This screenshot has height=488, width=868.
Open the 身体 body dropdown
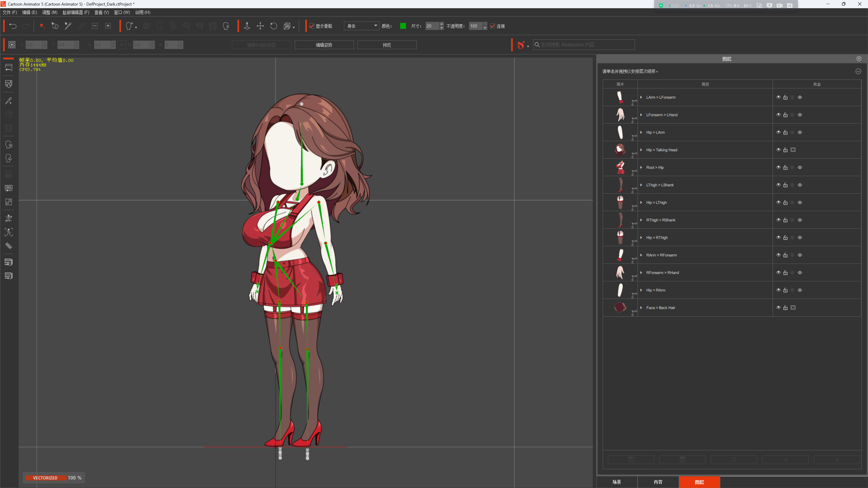pos(361,26)
